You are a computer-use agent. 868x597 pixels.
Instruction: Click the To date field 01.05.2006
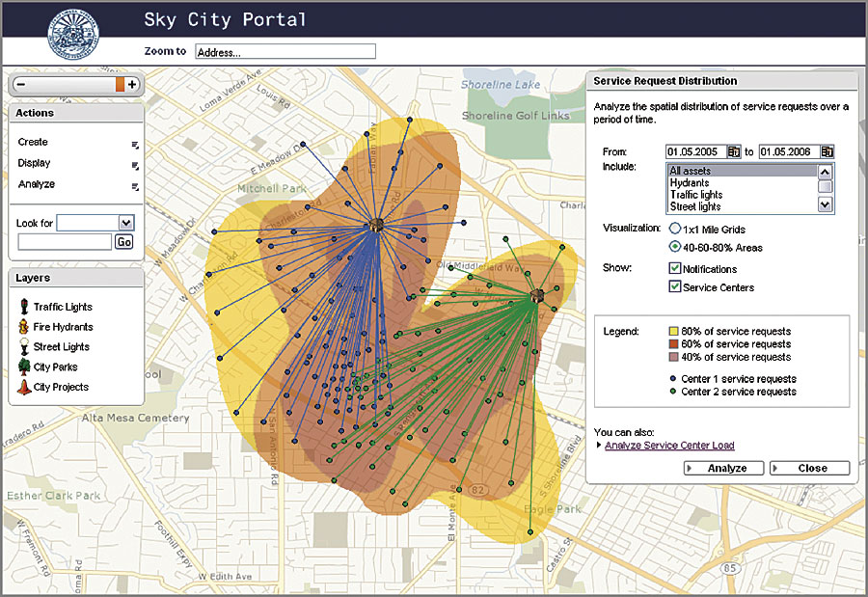[x=789, y=151]
